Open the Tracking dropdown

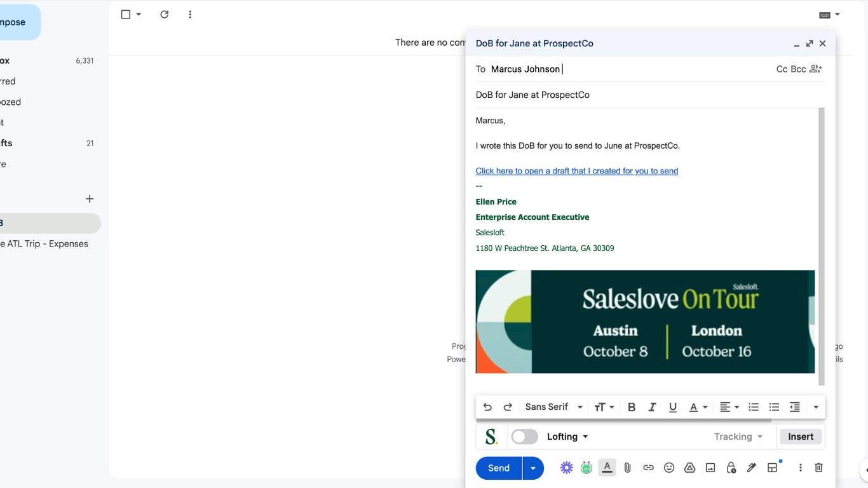point(738,437)
